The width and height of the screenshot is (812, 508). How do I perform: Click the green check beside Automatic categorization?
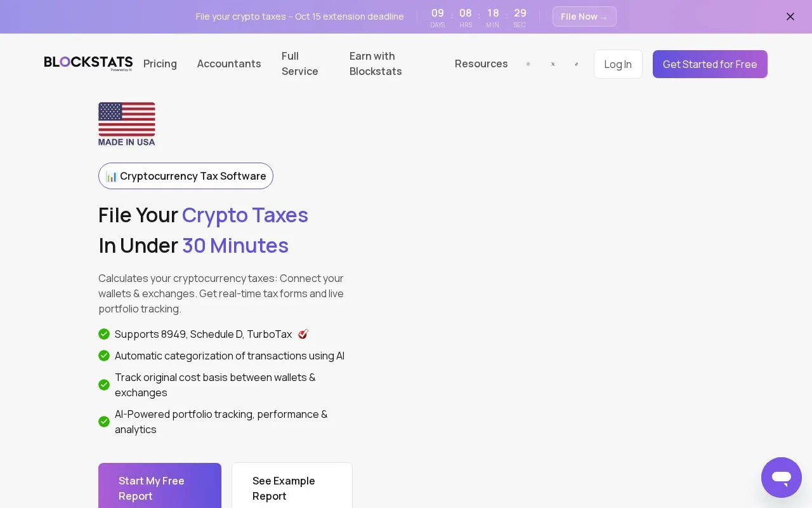point(104,356)
